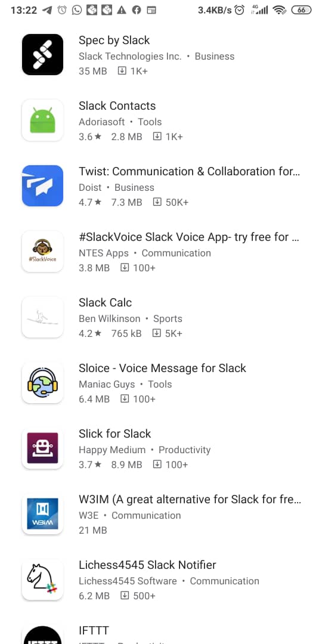The width and height of the screenshot is (322, 644).
Task: Open the W3IM great alternative for Slack title
Action: click(x=190, y=500)
